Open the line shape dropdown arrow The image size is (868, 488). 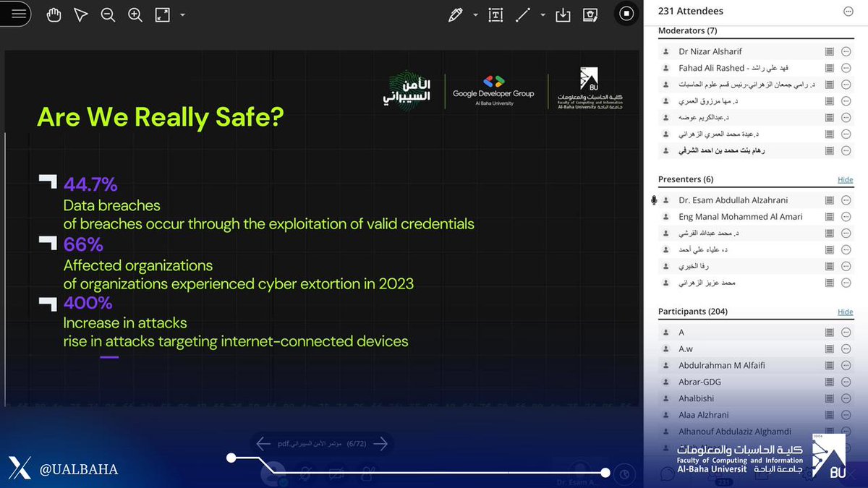click(x=542, y=14)
